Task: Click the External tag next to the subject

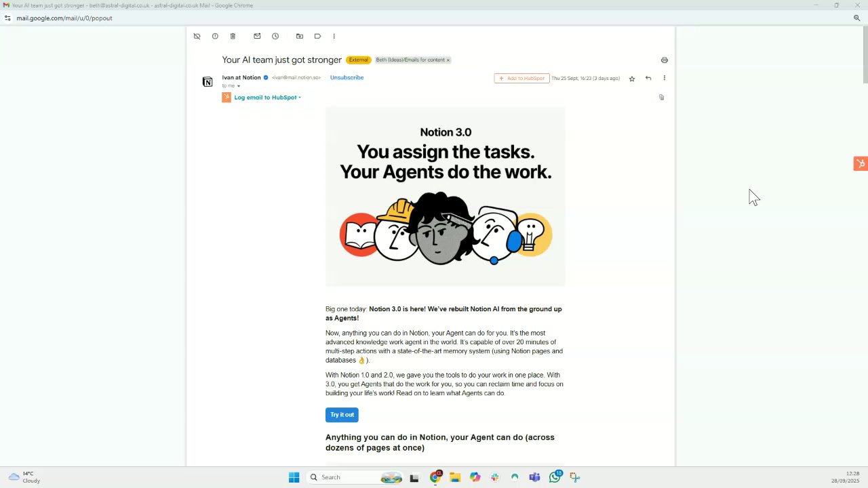Action: click(x=358, y=60)
